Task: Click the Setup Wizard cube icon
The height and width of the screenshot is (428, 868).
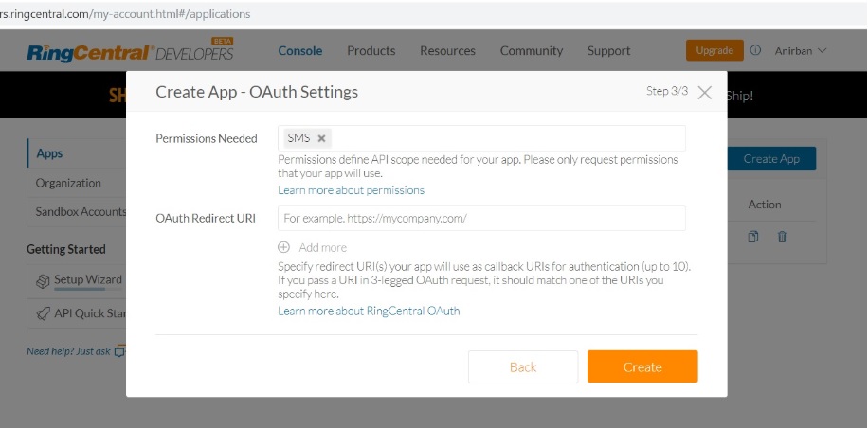Action: (x=43, y=280)
